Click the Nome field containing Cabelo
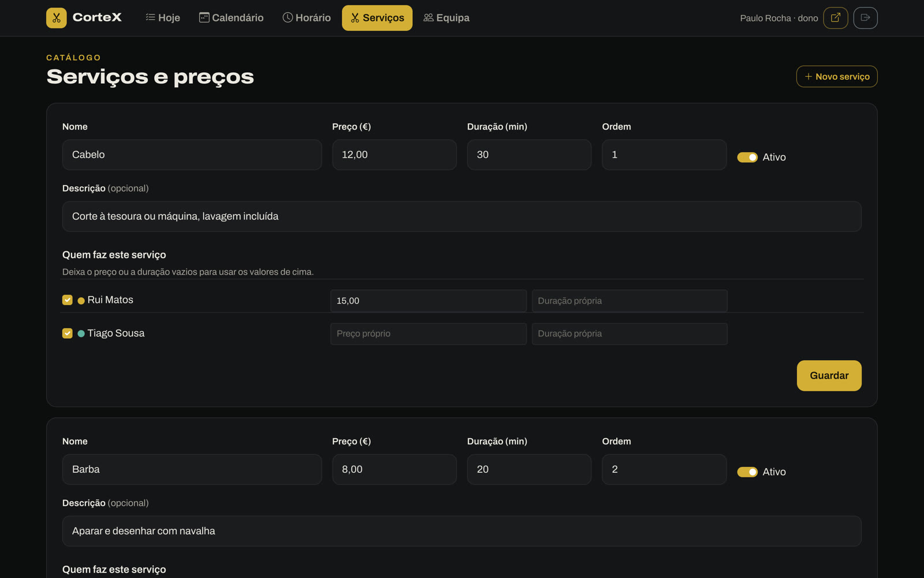Screen dimensions: 924x578 click(192, 155)
